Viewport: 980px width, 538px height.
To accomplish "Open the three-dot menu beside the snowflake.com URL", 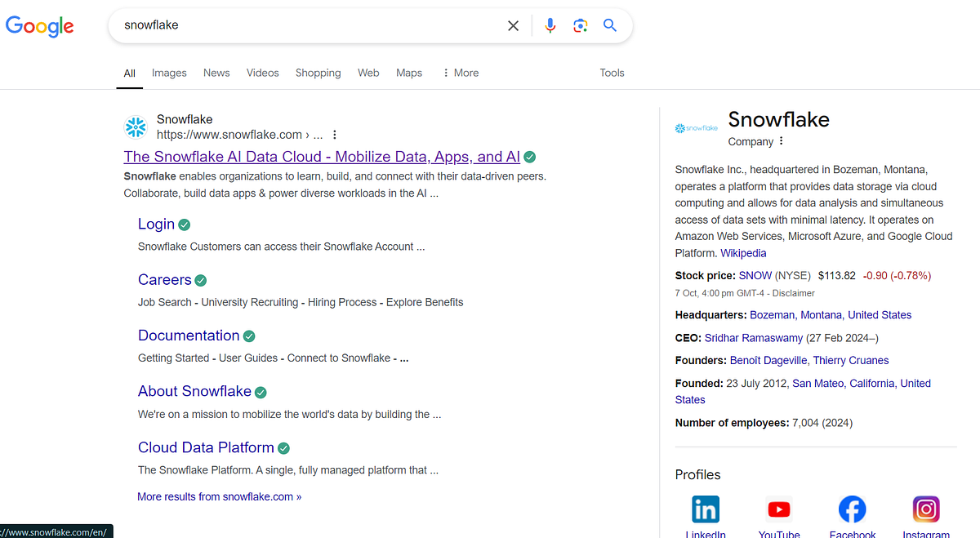I will [334, 134].
